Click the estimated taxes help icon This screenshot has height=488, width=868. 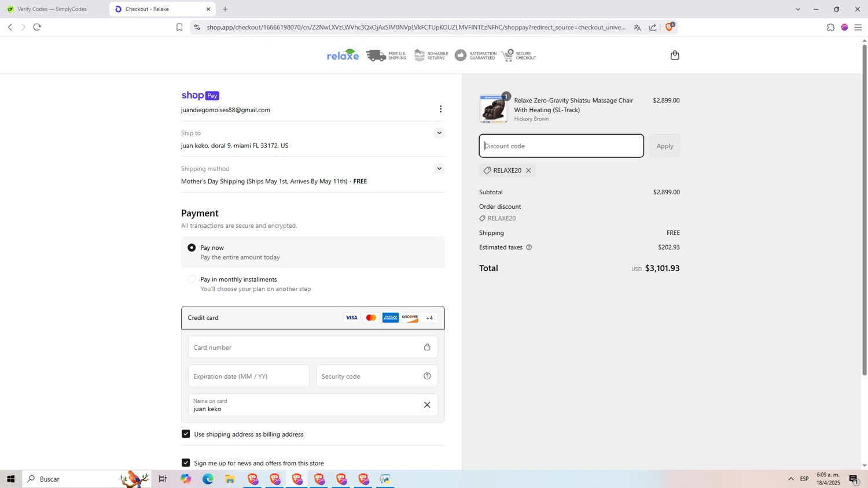(529, 247)
